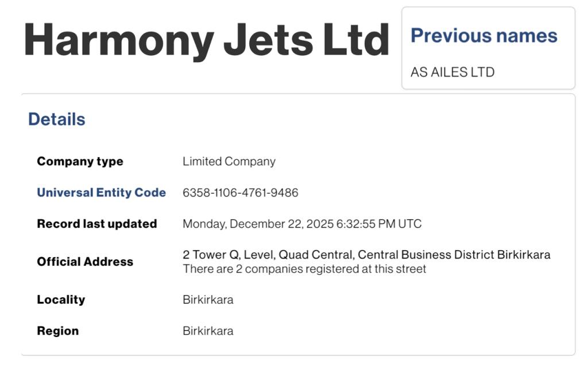
Task: Click the Company type label
Action: [80, 162]
